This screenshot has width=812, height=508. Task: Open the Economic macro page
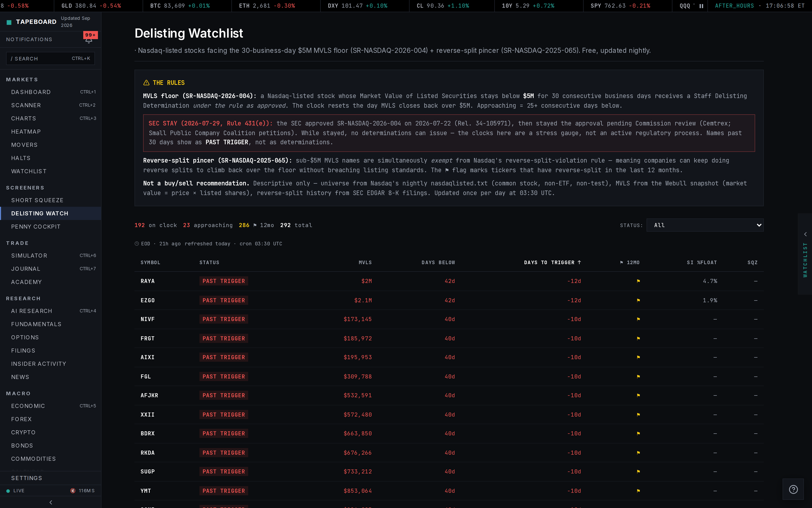51,406
